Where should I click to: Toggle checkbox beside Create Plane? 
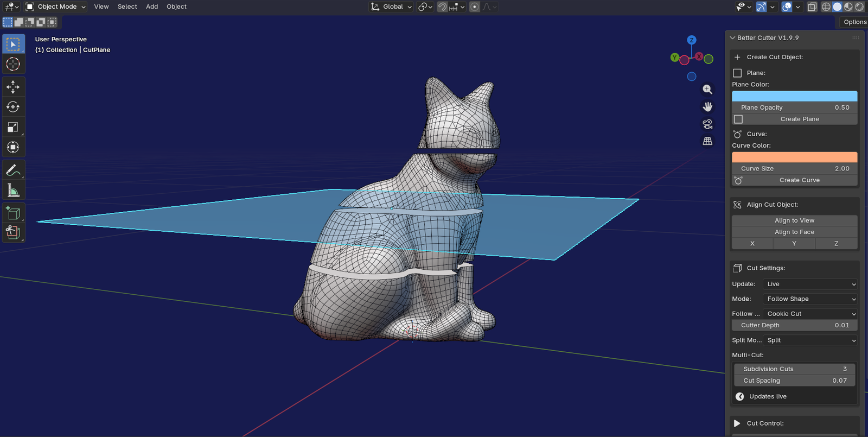(x=738, y=119)
